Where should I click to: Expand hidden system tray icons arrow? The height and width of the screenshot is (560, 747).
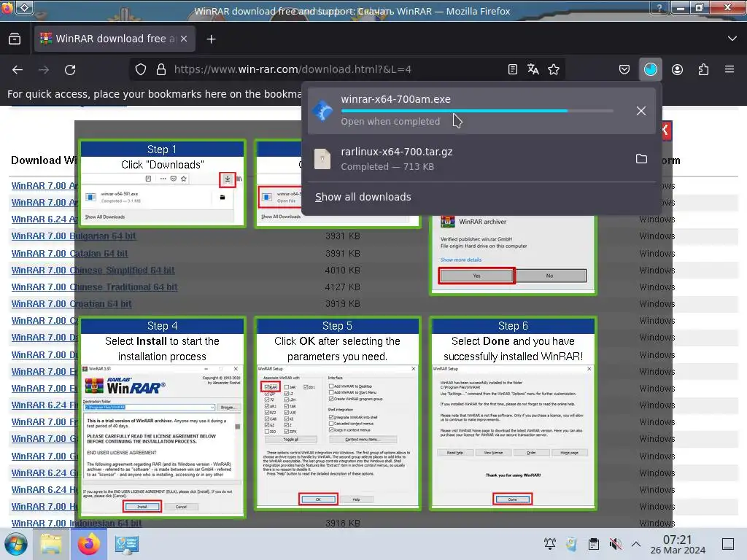point(636,544)
